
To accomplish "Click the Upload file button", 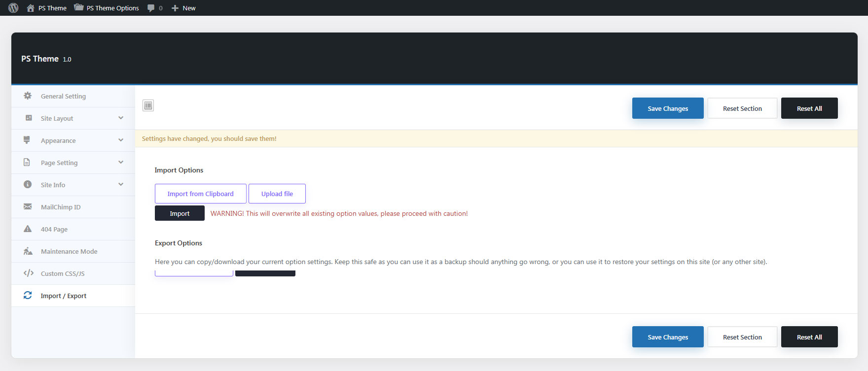I will click(x=277, y=194).
